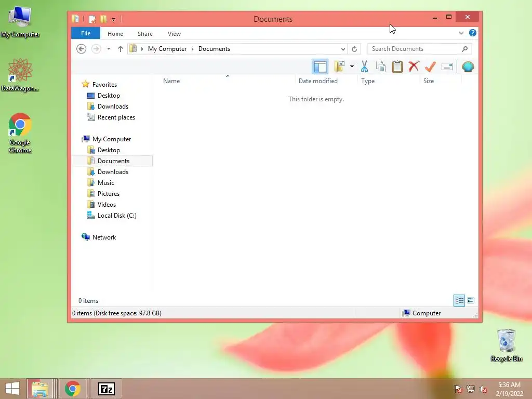Open Local Disk (C:)
Image resolution: width=532 pixels, height=399 pixels.
point(117,216)
